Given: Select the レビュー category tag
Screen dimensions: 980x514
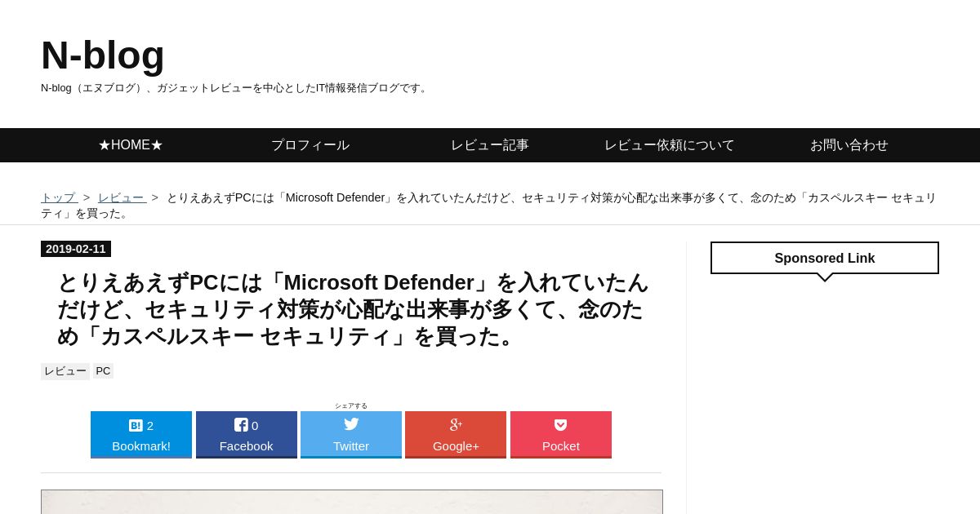Looking at the screenshot, I should (x=65, y=371).
